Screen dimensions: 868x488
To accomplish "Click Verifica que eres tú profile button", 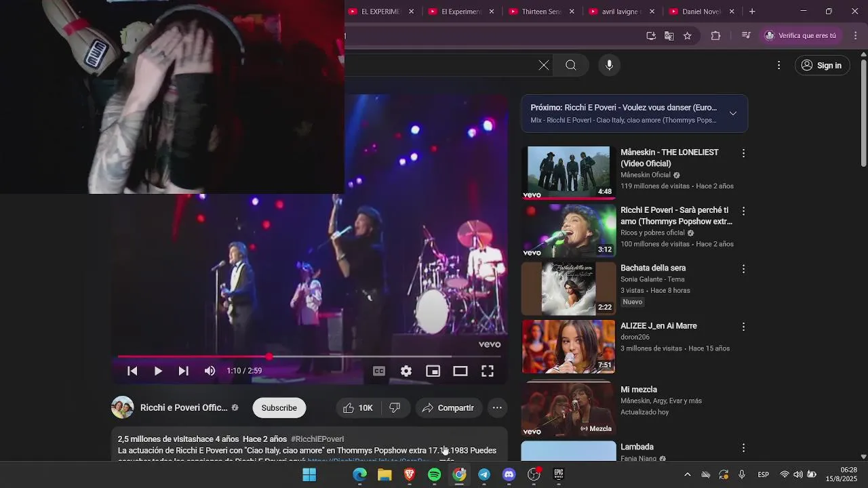I will click(801, 36).
